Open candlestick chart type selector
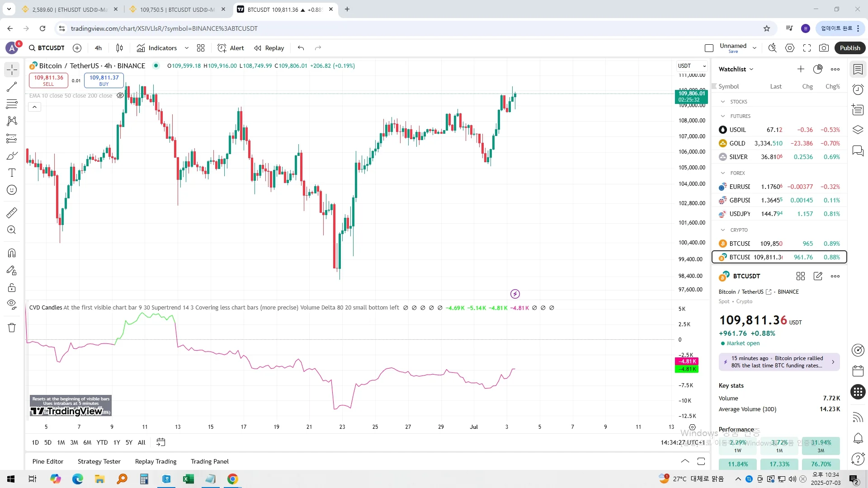The height and width of the screenshot is (488, 868). [x=119, y=48]
